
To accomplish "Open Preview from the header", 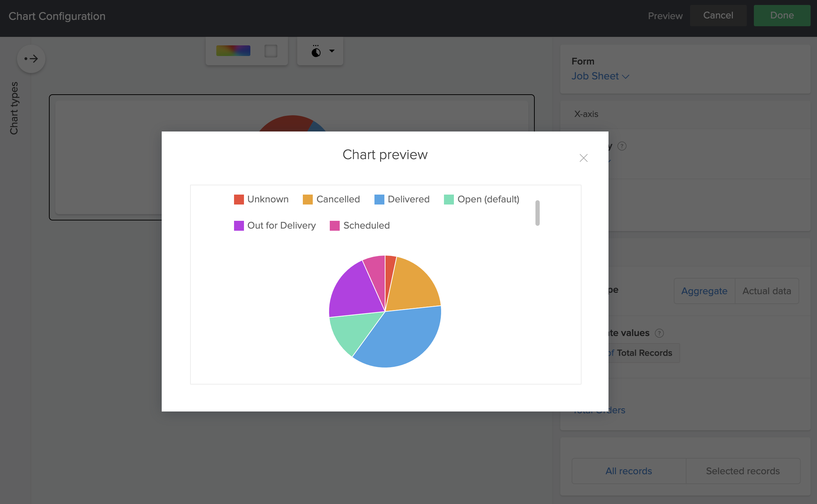I will point(665,16).
